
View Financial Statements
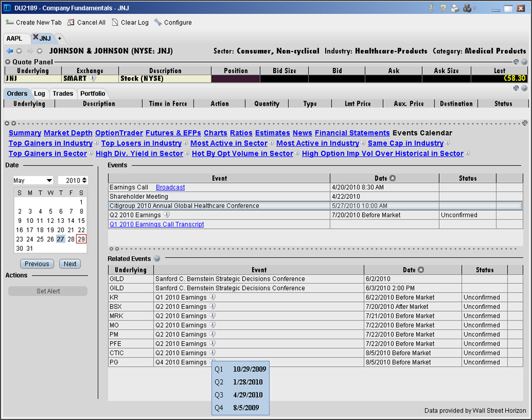(x=352, y=133)
